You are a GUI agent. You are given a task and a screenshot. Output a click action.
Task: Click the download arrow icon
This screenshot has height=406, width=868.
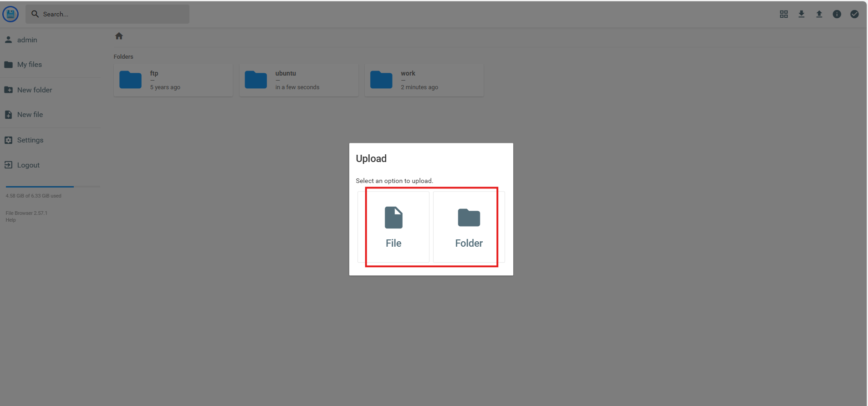(x=802, y=14)
